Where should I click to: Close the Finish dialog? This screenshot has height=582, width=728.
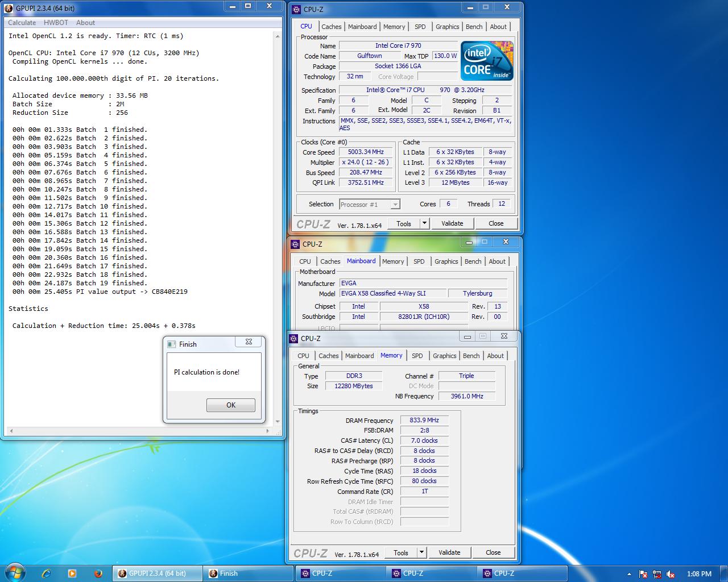pyautogui.click(x=249, y=342)
